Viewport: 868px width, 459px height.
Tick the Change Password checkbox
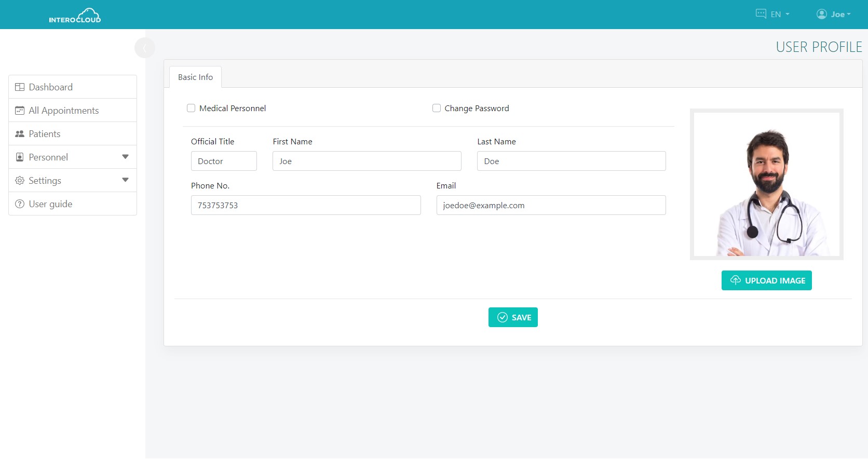pos(437,108)
